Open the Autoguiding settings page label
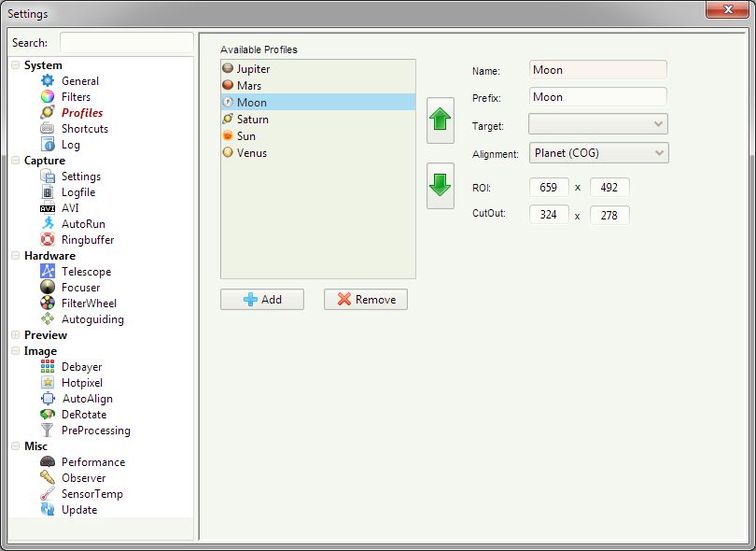 (92, 319)
